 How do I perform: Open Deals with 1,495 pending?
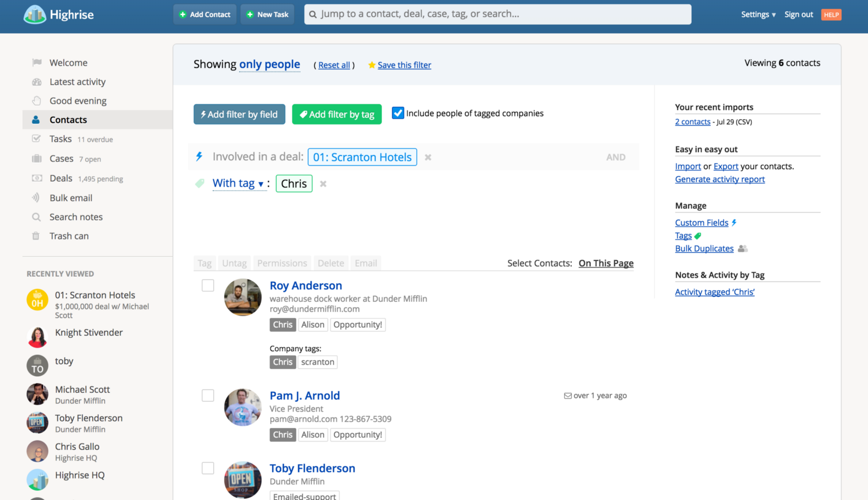[x=86, y=179]
